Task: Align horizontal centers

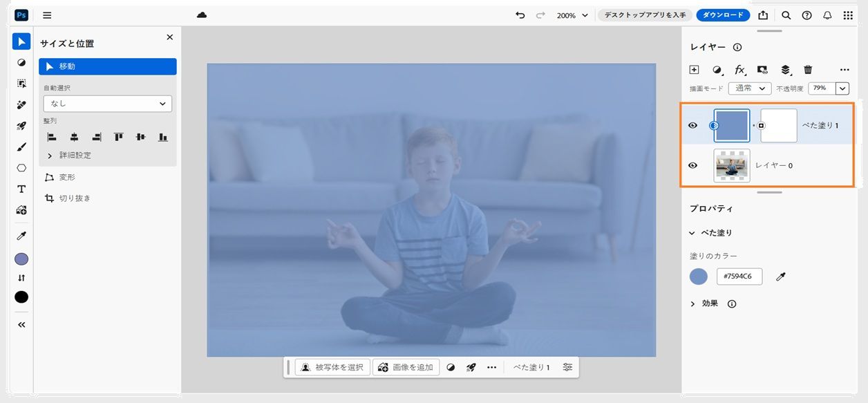Action: pos(74,137)
